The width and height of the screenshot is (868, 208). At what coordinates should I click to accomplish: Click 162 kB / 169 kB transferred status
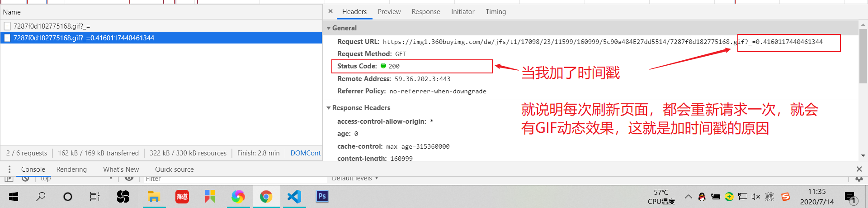click(x=98, y=153)
